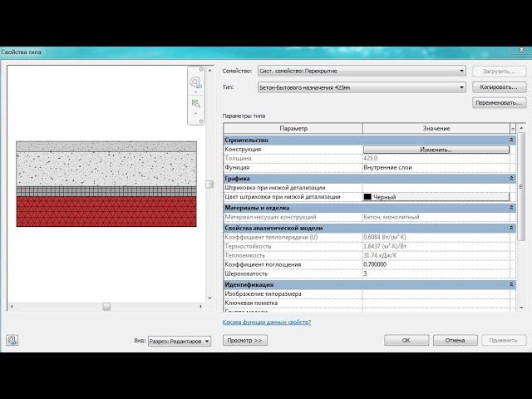This screenshot has height=399, width=532.
Task: Open dropdown arrow under the zoom icon
Action: coord(196,113)
